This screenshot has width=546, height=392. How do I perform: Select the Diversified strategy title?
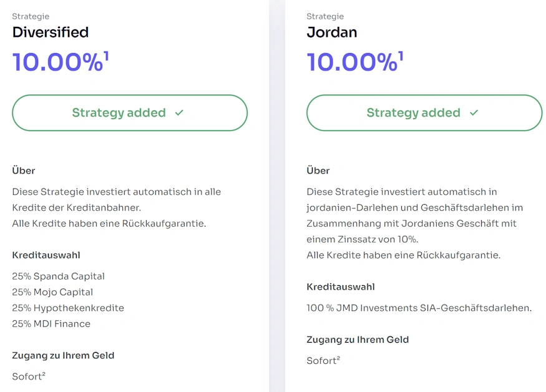51,32
